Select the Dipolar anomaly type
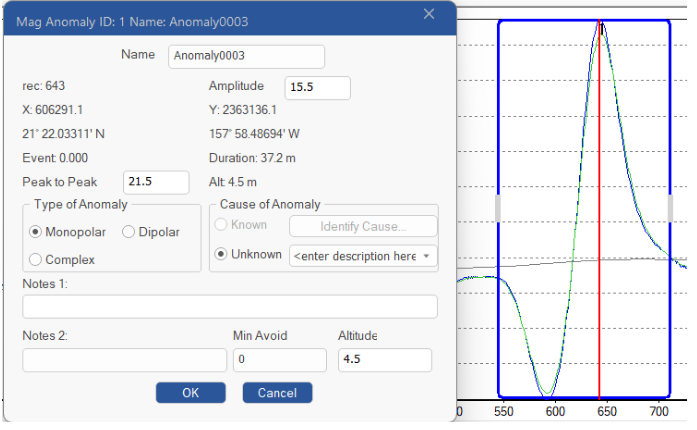Image resolution: width=697 pixels, height=430 pixels. click(x=128, y=232)
